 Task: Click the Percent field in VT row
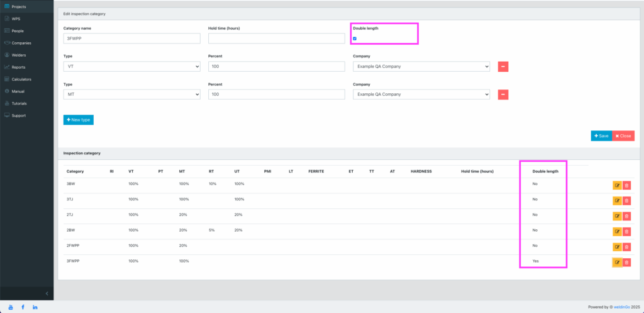click(277, 67)
